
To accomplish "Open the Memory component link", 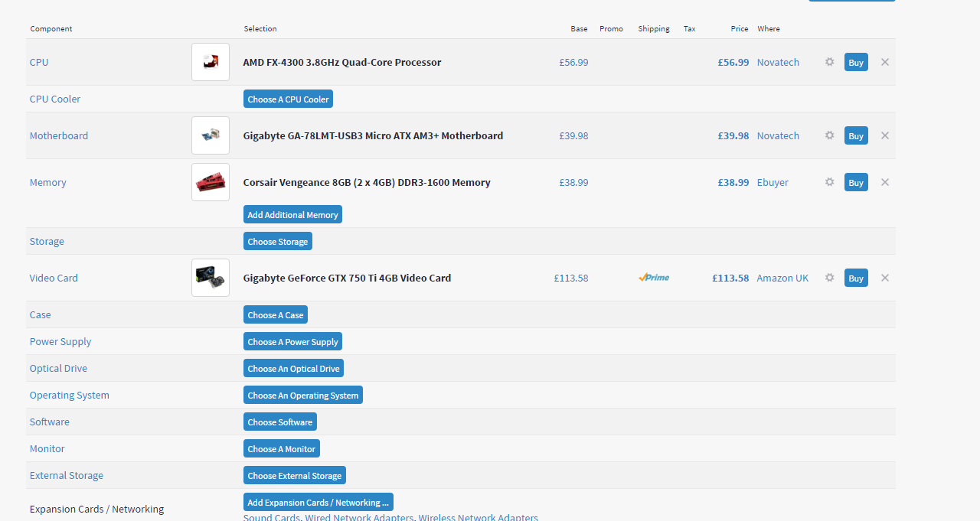I will [48, 182].
